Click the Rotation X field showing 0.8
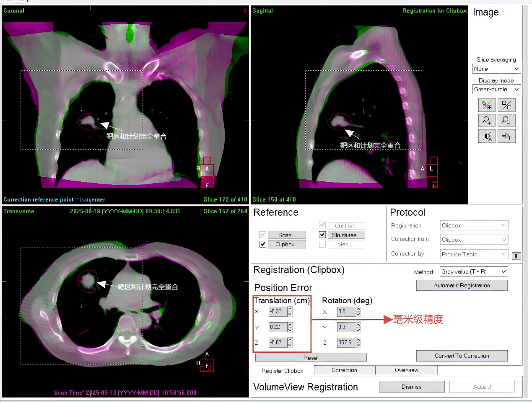The width and height of the screenshot is (532, 403). click(x=346, y=311)
